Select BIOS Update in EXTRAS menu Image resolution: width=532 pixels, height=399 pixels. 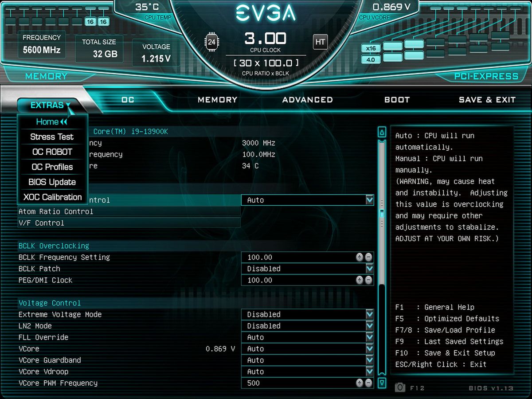coord(52,182)
